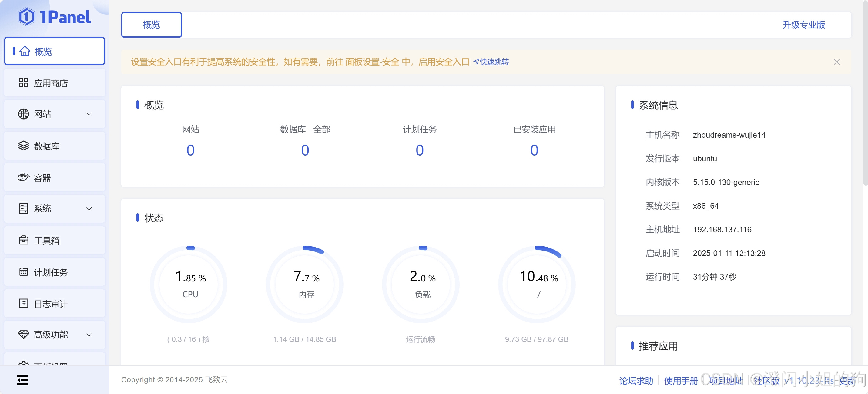Click the home icon beside 概览 in sidebar
Viewport: 868px width, 394px height.
click(25, 51)
